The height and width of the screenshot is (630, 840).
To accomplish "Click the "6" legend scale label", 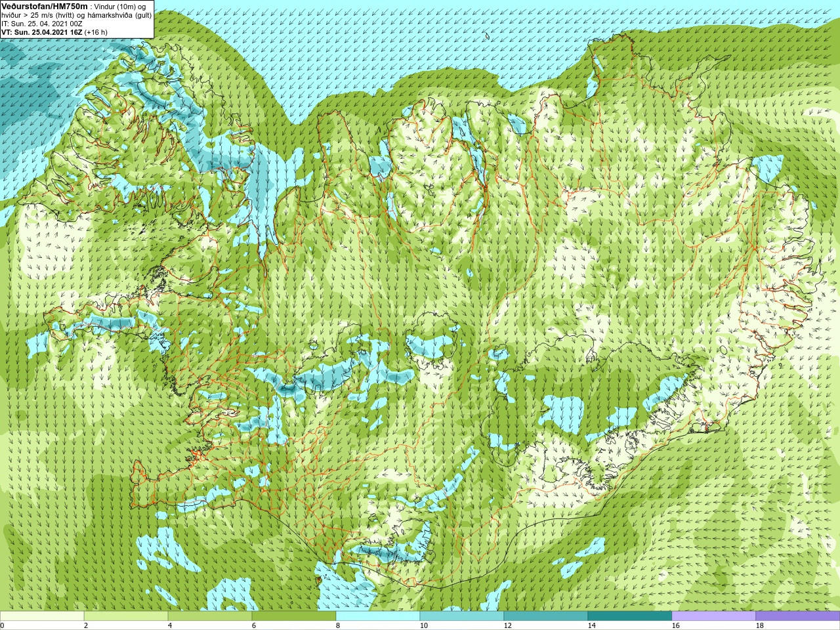I will (x=254, y=625).
